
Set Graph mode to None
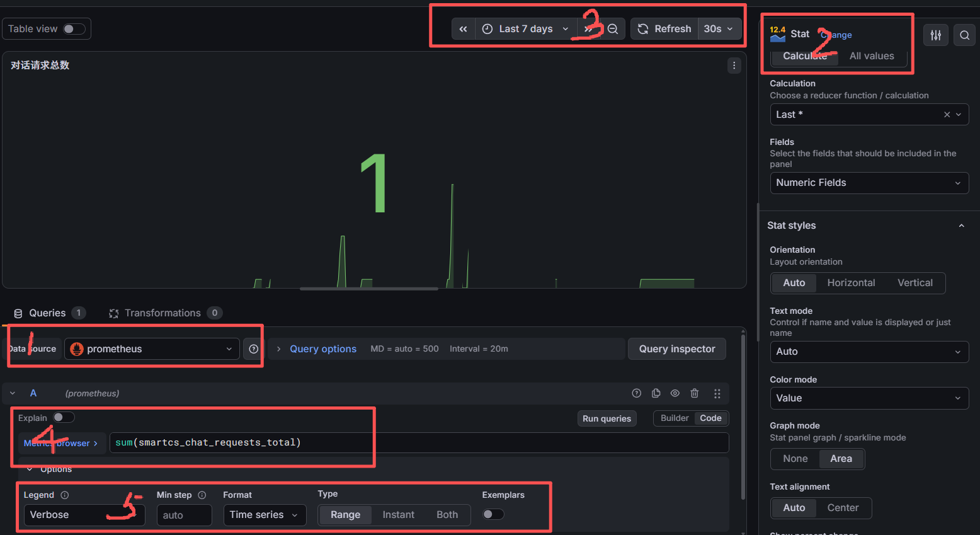795,459
